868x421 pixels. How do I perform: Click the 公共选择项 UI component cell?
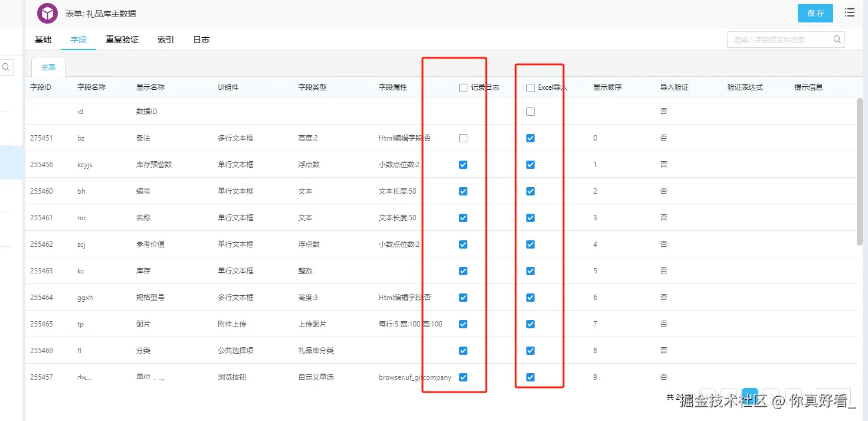pos(235,351)
